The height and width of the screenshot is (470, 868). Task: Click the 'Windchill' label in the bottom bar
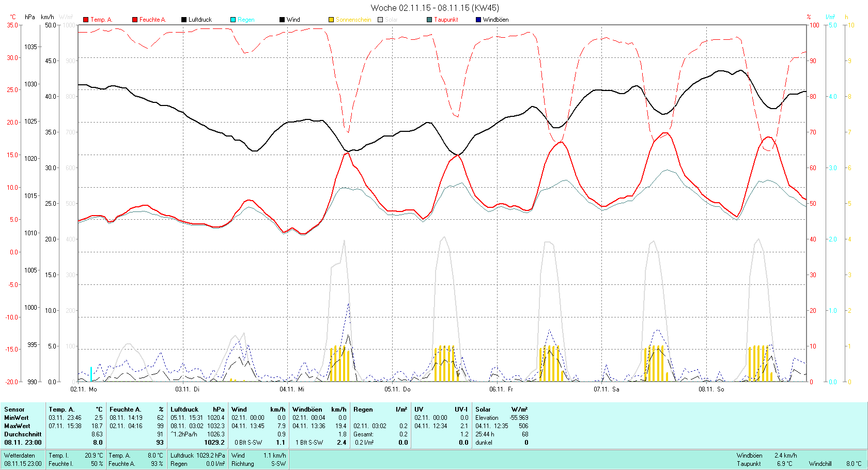tap(820, 464)
